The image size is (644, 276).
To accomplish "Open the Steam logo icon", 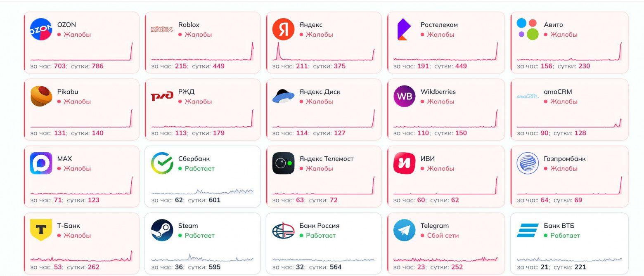I will [162, 230].
